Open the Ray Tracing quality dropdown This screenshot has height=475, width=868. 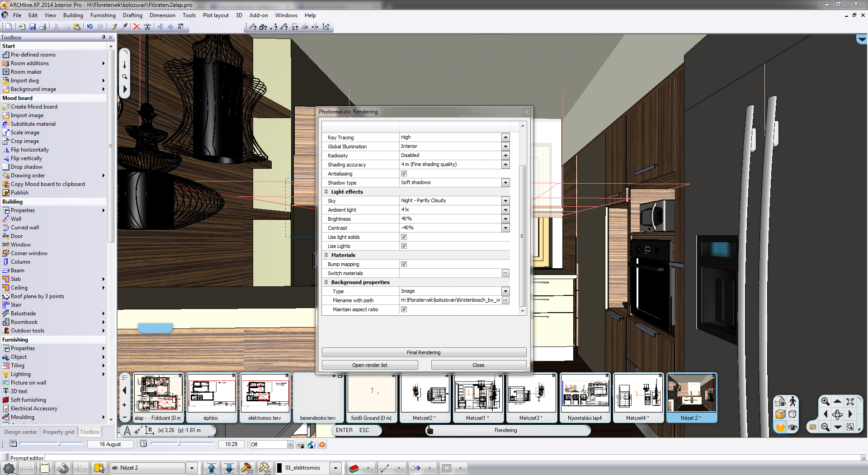pos(505,138)
